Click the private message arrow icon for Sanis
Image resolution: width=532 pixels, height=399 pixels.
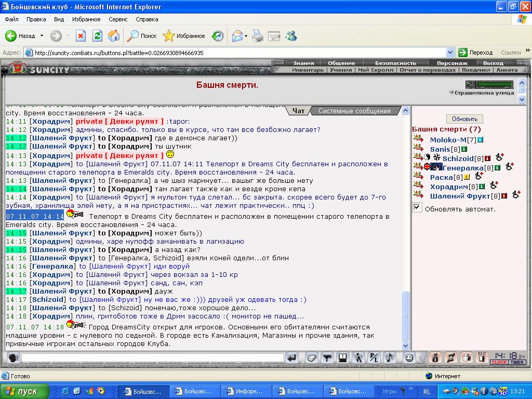[x=419, y=149]
